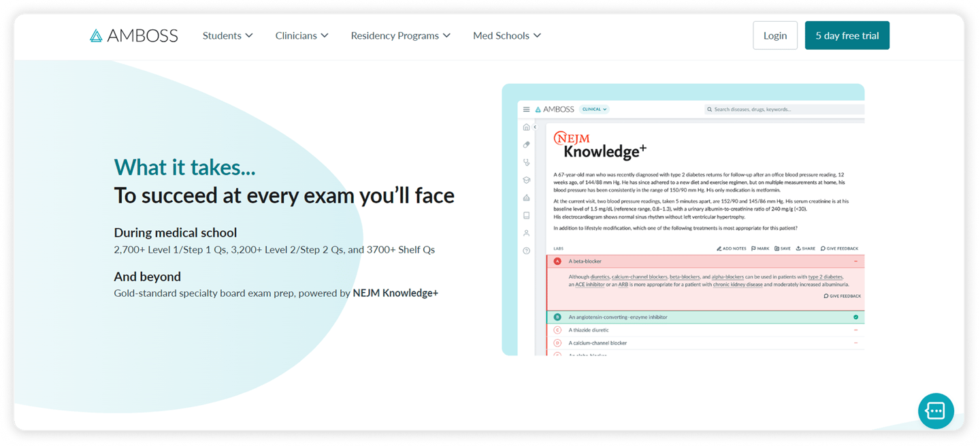Open the chat widget in the corner

(x=936, y=411)
